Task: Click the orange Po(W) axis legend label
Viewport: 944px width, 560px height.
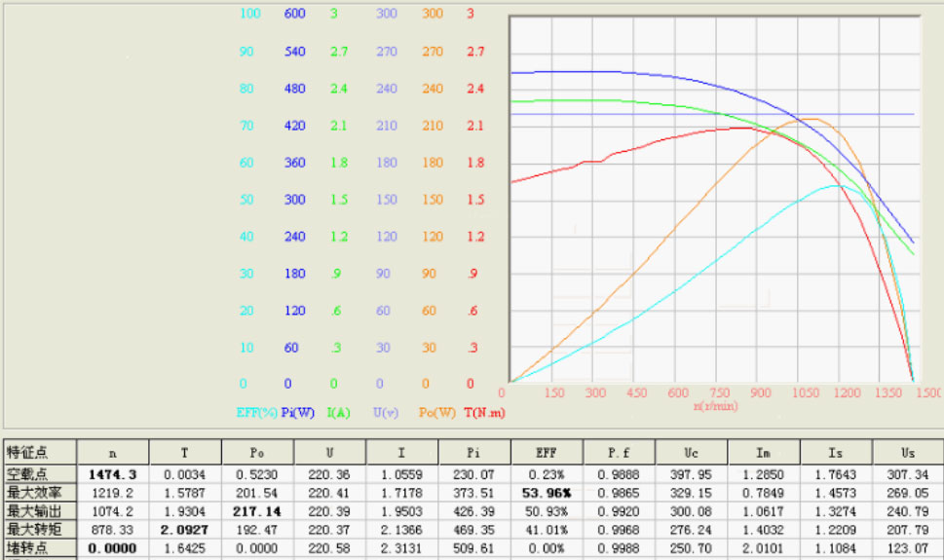Action: click(x=437, y=412)
